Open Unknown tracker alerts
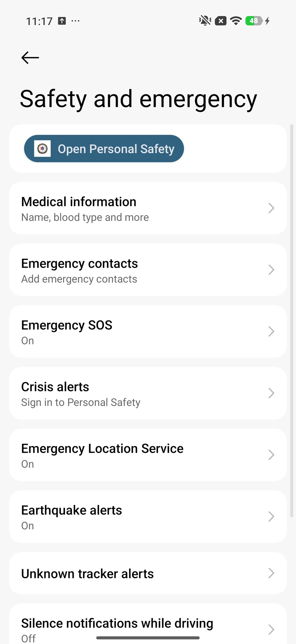This screenshot has height=644, width=296. pyautogui.click(x=148, y=573)
